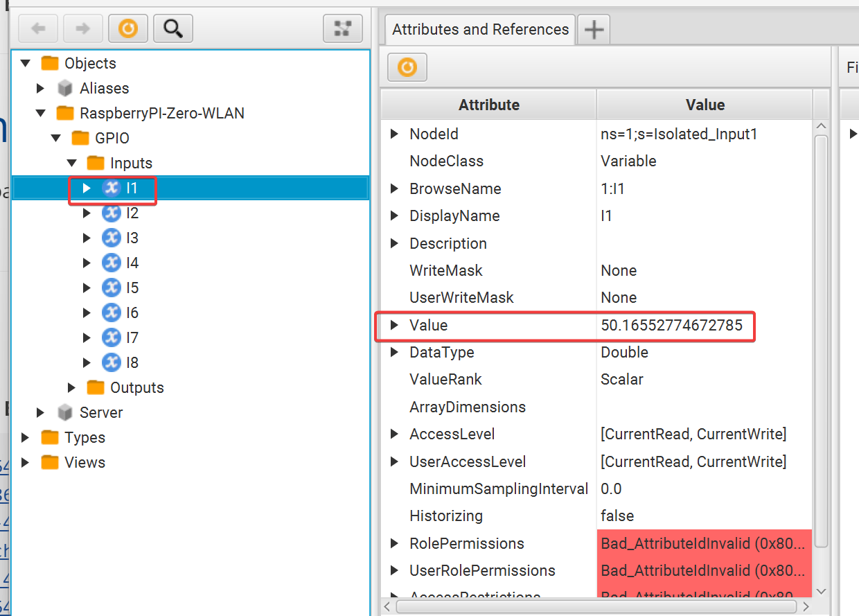Click the down arrow on the vertical scrollbar

pyautogui.click(x=821, y=590)
